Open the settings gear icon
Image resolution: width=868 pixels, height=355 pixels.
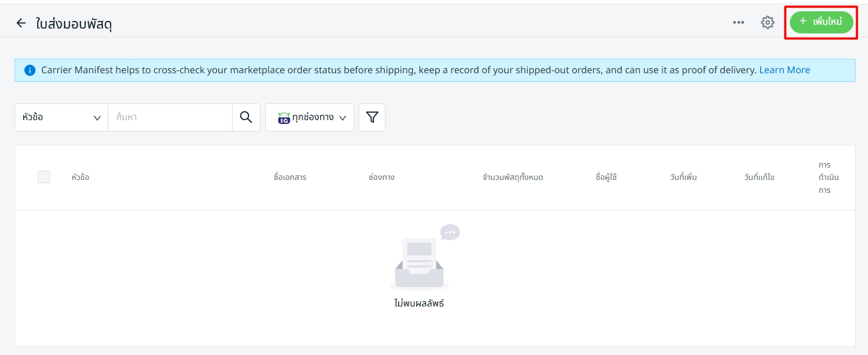(767, 23)
